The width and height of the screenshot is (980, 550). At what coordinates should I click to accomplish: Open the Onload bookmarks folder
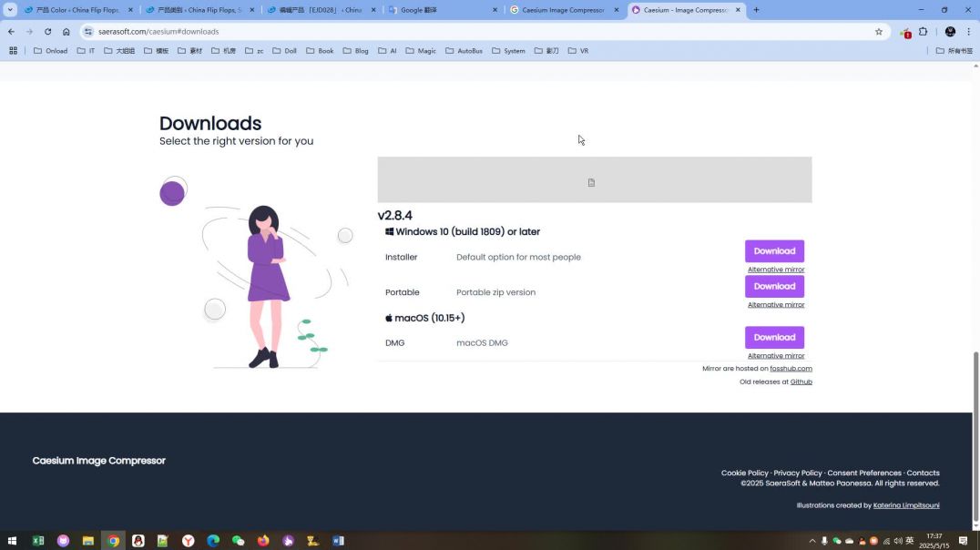coord(51,51)
